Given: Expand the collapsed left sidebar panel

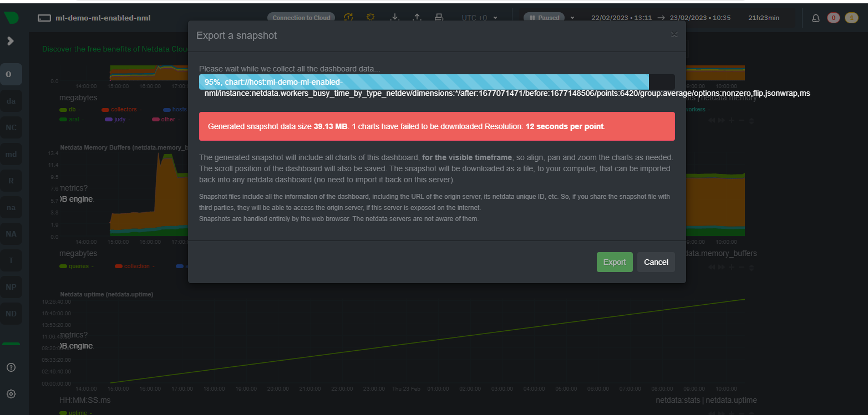Looking at the screenshot, I should click(11, 41).
